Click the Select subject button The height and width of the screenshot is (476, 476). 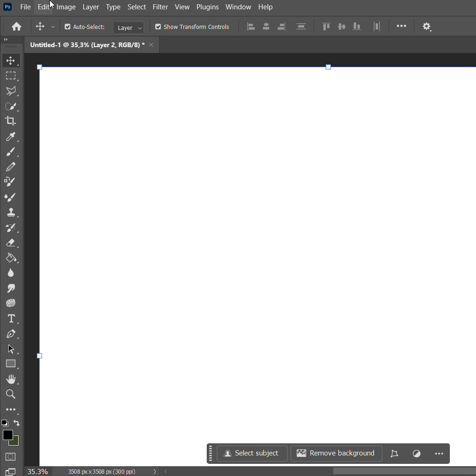pos(252,453)
